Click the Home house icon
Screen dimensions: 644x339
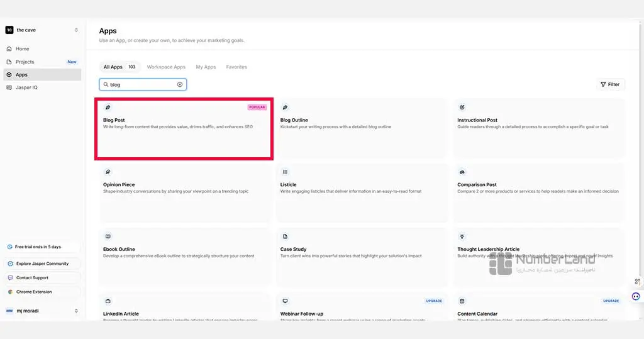coord(9,48)
